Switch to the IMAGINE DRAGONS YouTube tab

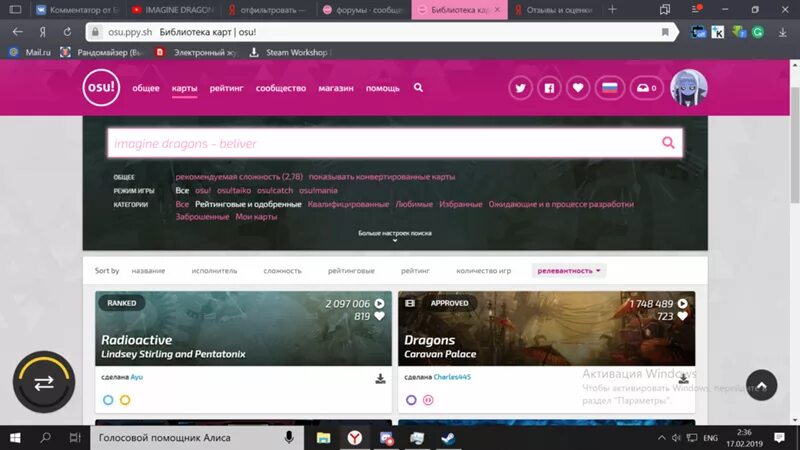coord(171,10)
